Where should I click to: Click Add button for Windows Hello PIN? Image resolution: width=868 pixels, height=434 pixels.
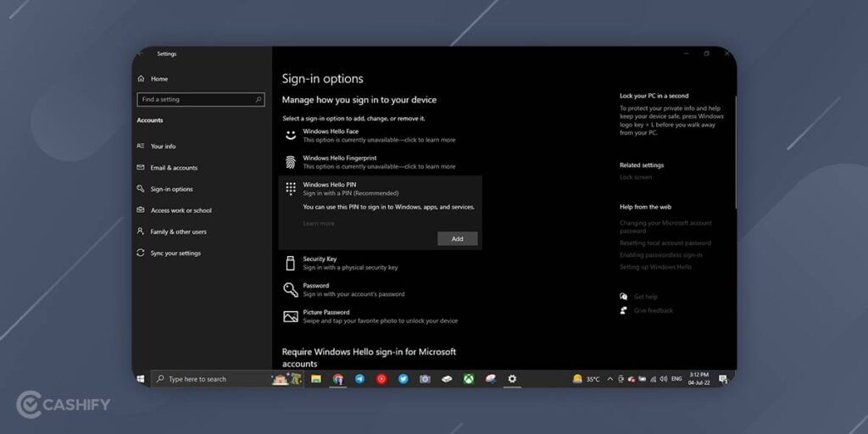(457, 238)
